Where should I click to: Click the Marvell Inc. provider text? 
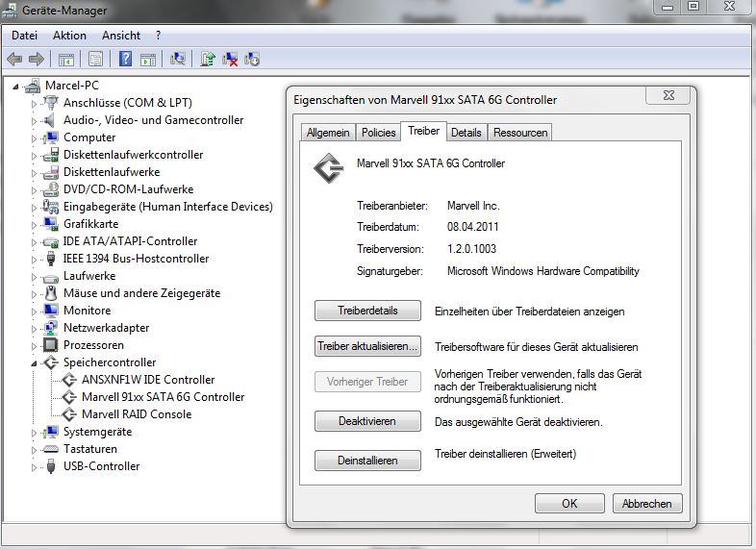coord(473,206)
